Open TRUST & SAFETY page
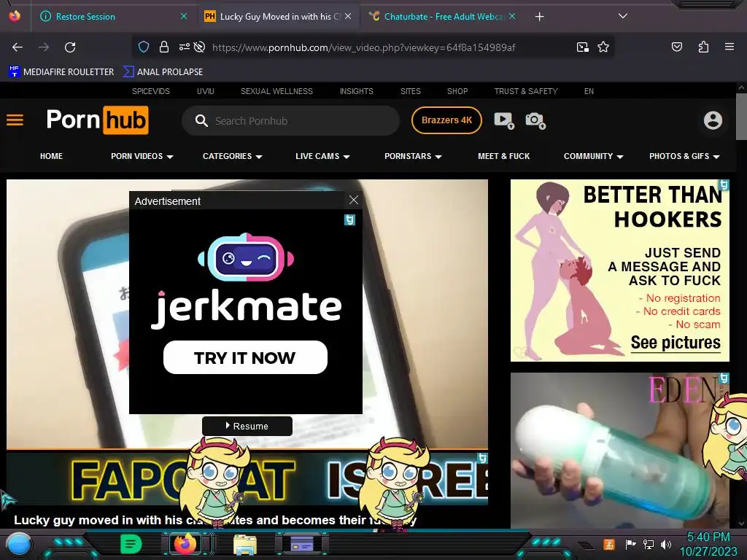Image resolution: width=747 pixels, height=560 pixels. [x=526, y=91]
